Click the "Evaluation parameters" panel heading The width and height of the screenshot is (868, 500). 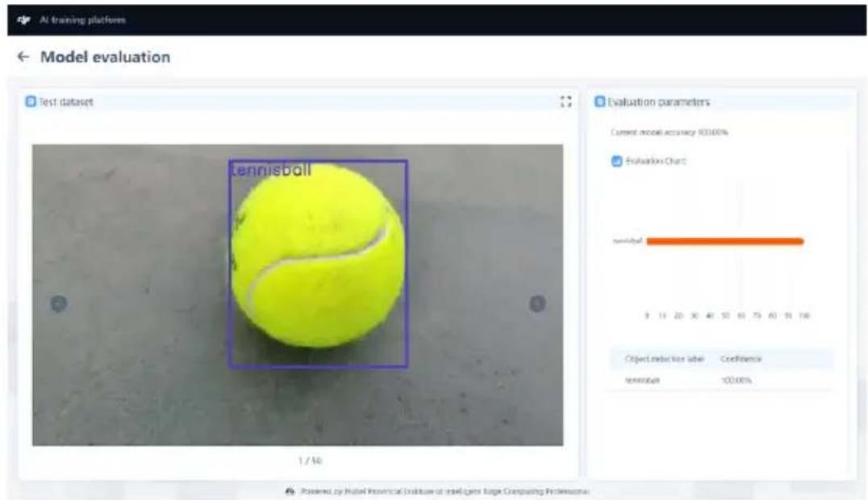659,102
